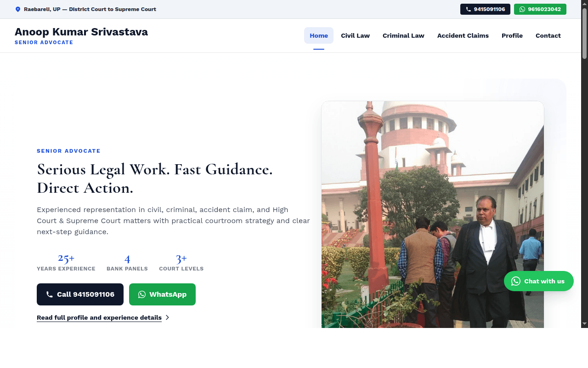Open Read full profile and experience details
Viewport: 588px width, 368px height.
(99, 317)
